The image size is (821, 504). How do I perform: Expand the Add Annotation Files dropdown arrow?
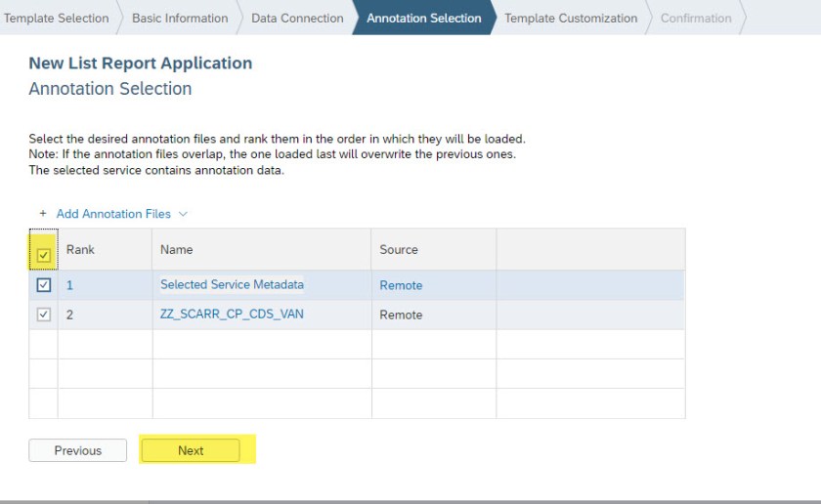(183, 214)
